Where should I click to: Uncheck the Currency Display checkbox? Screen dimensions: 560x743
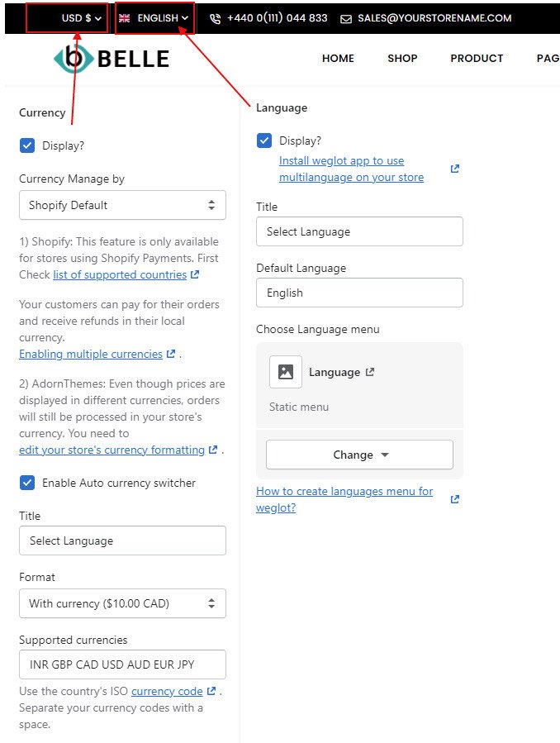click(x=27, y=145)
